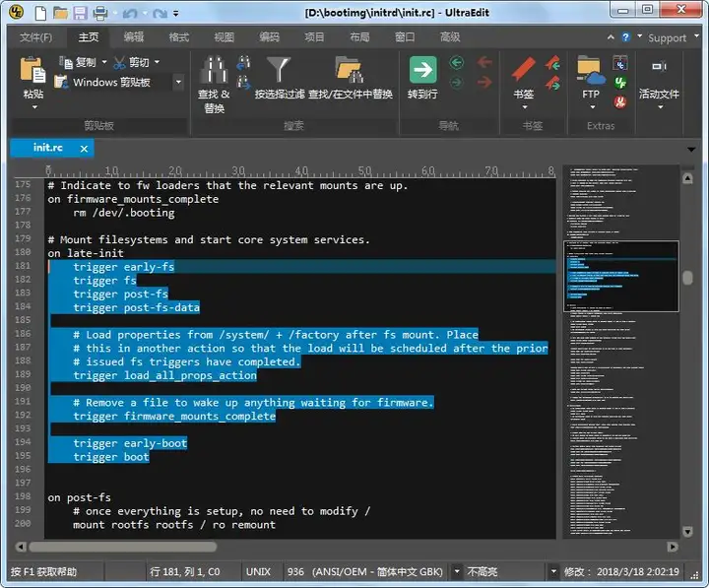709x588 pixels.
Task: Save file using the floppy disk icon
Action: [x=80, y=13]
